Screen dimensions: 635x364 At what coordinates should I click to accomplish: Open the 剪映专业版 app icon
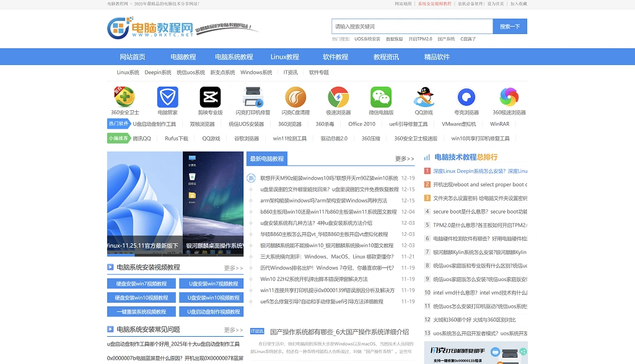click(210, 97)
